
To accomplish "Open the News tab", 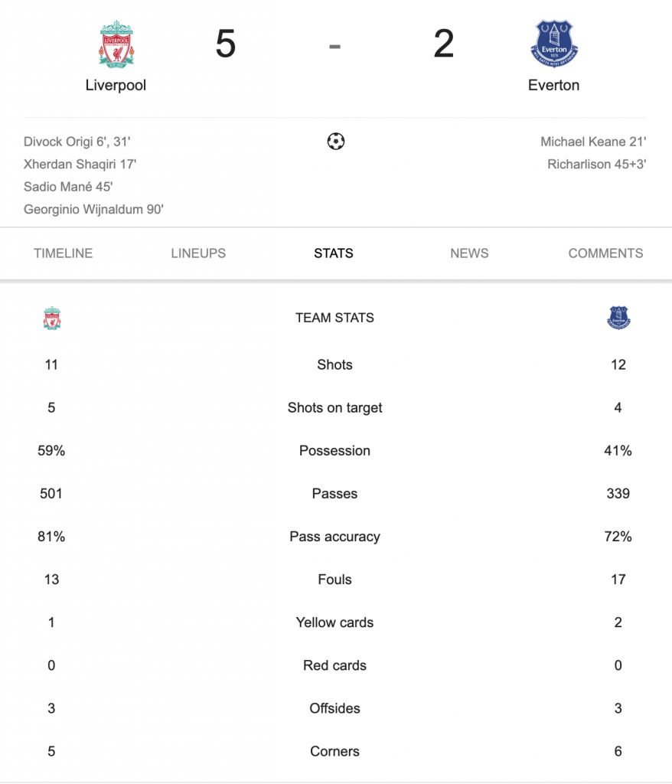I will click(469, 253).
